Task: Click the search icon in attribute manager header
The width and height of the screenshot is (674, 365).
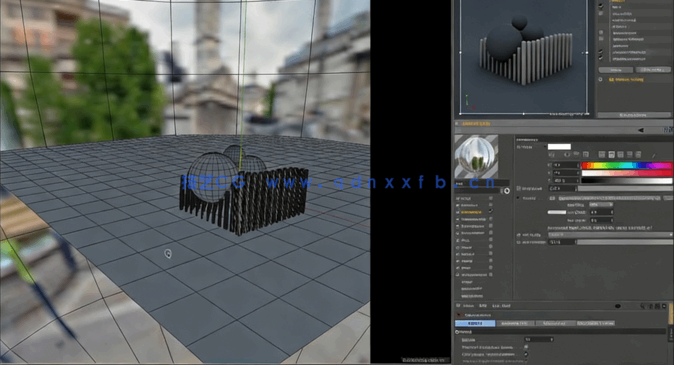Action: [x=643, y=306]
